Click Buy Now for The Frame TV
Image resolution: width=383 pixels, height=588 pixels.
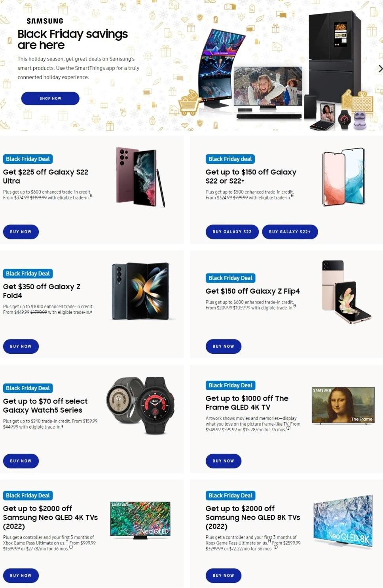click(x=223, y=461)
